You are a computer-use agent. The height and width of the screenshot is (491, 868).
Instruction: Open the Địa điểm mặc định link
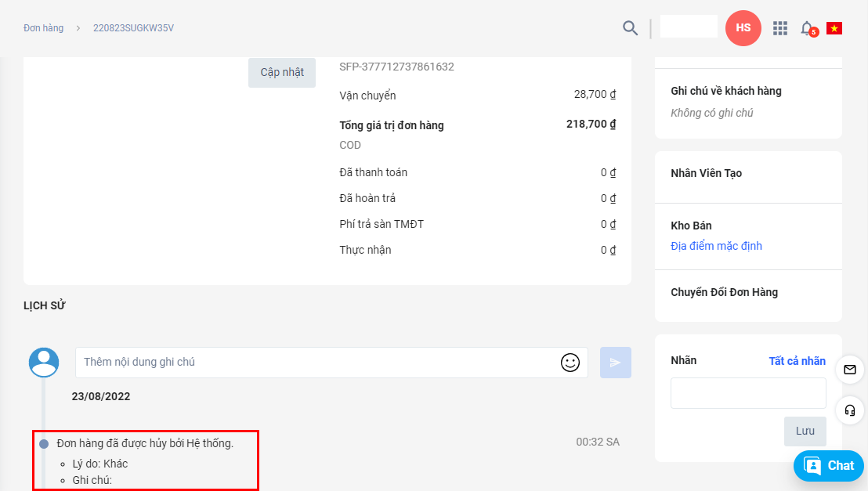pyautogui.click(x=716, y=246)
